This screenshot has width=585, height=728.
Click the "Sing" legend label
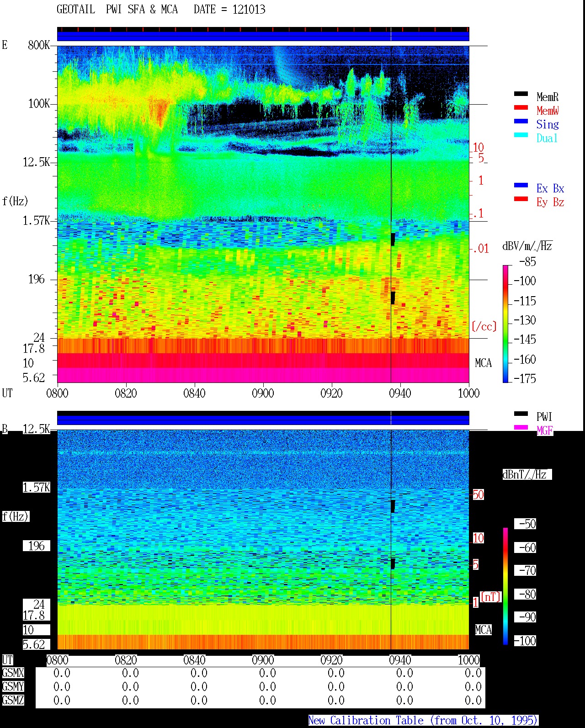pos(548,124)
